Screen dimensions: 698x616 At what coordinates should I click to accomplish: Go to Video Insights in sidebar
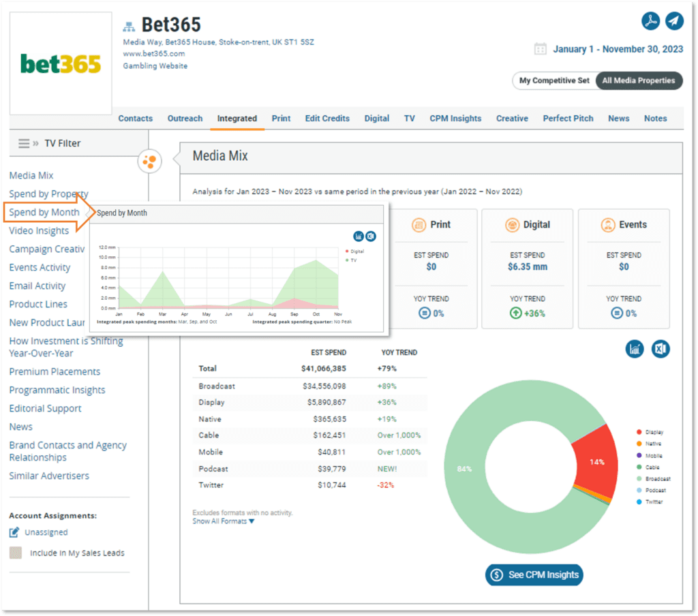click(39, 230)
